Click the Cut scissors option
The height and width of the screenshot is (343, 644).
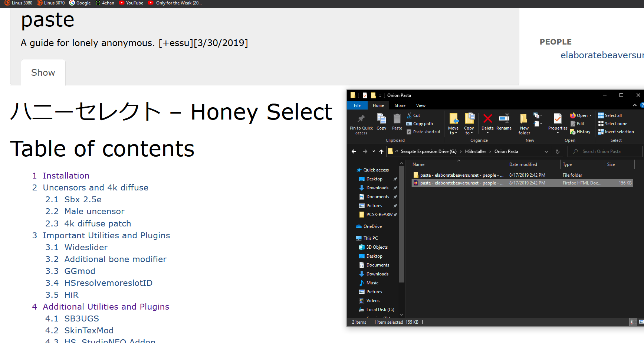tap(414, 115)
